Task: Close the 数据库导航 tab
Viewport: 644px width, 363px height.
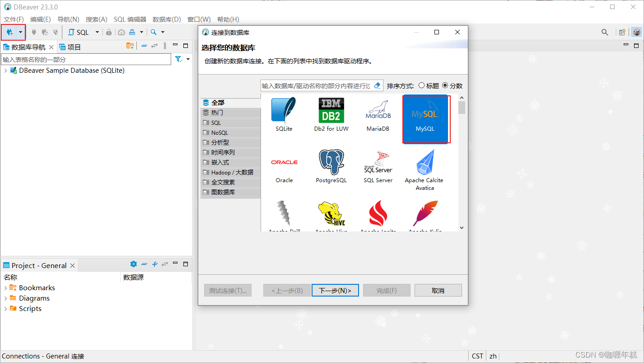Action: (51, 47)
